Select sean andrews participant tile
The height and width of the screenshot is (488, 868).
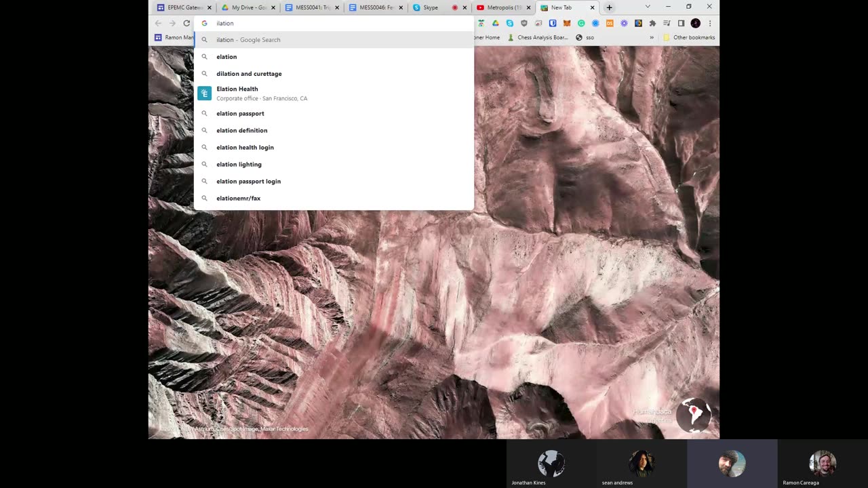[642, 464]
